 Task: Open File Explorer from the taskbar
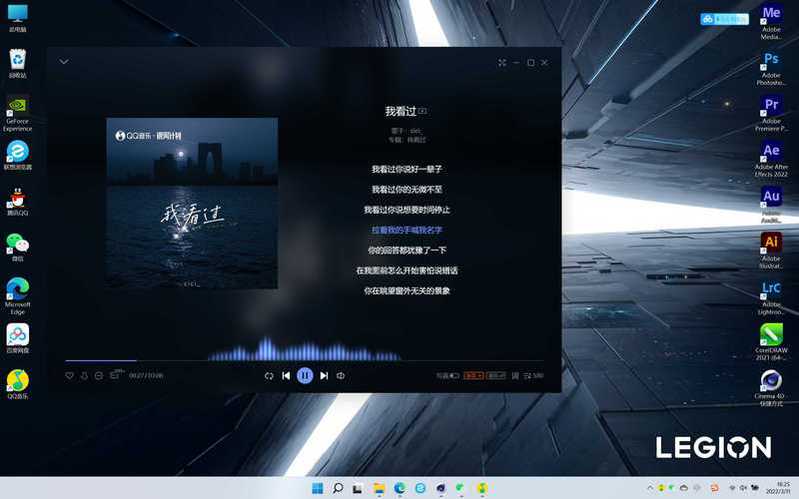[379, 488]
